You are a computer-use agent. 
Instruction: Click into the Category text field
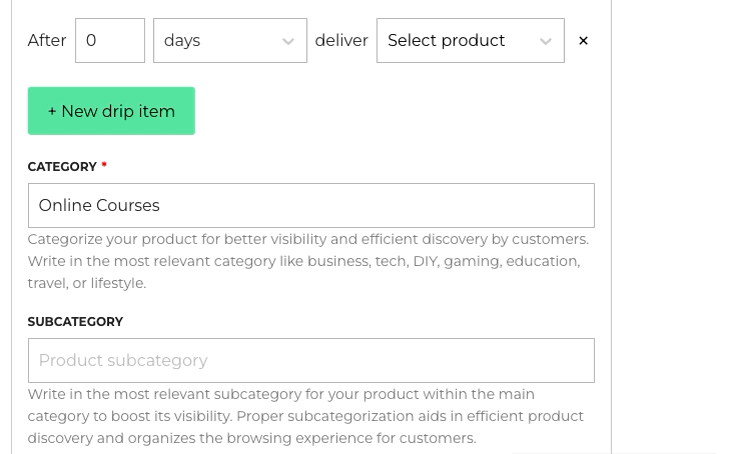pyautogui.click(x=310, y=206)
